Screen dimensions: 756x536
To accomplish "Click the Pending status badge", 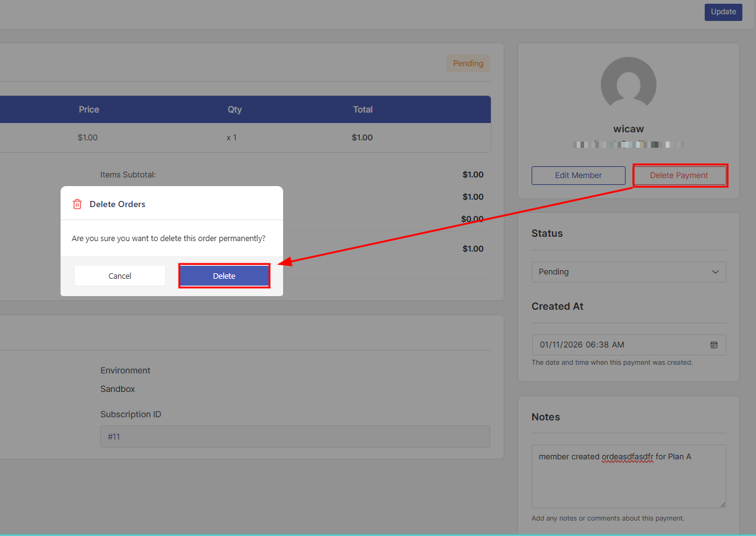I will (x=468, y=63).
